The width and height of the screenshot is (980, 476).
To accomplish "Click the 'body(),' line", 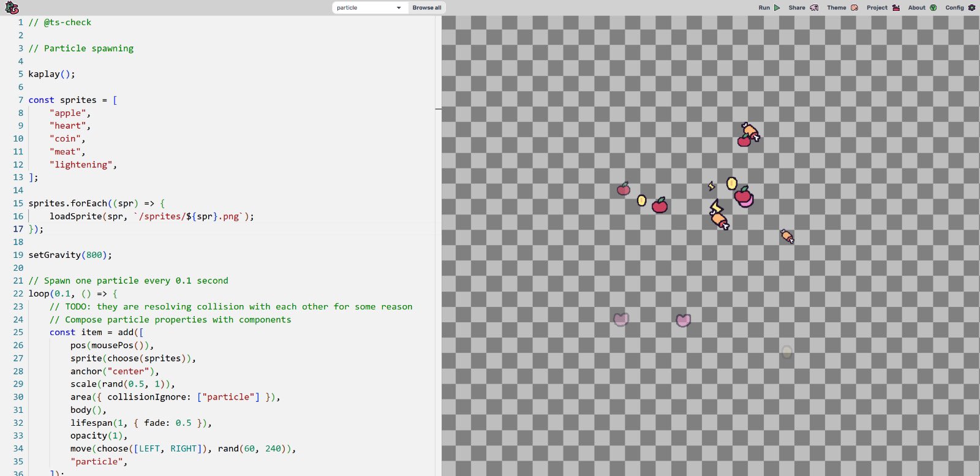I will [88, 409].
